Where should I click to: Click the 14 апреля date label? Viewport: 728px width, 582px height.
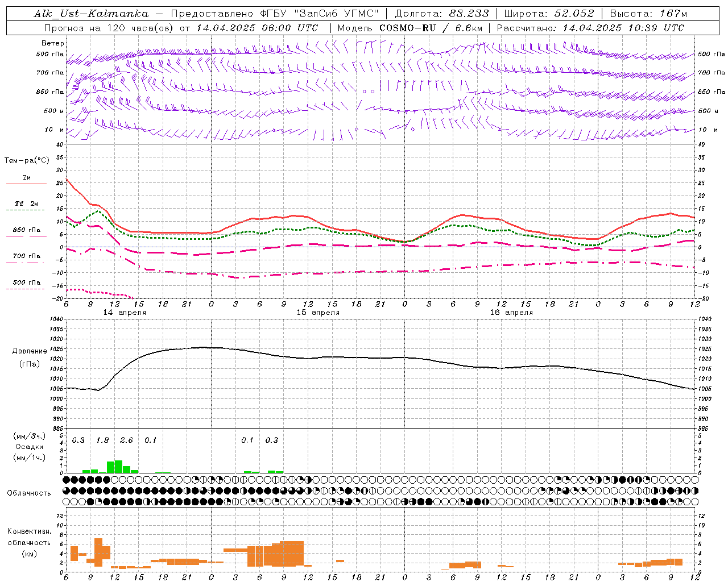[125, 313]
